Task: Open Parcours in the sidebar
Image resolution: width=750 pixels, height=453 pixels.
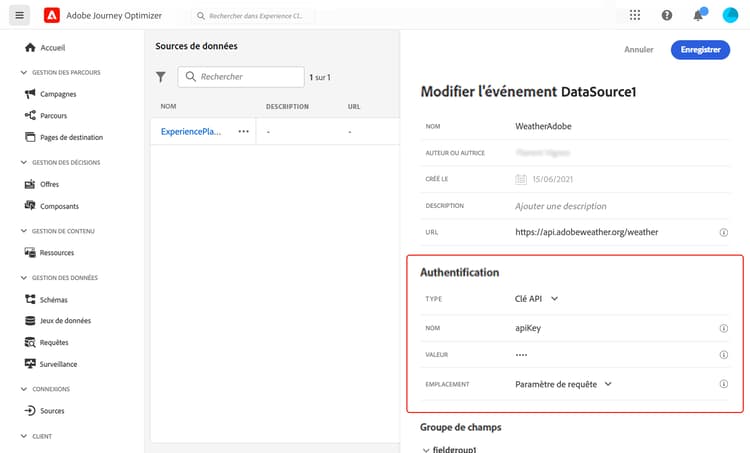Action: click(54, 115)
